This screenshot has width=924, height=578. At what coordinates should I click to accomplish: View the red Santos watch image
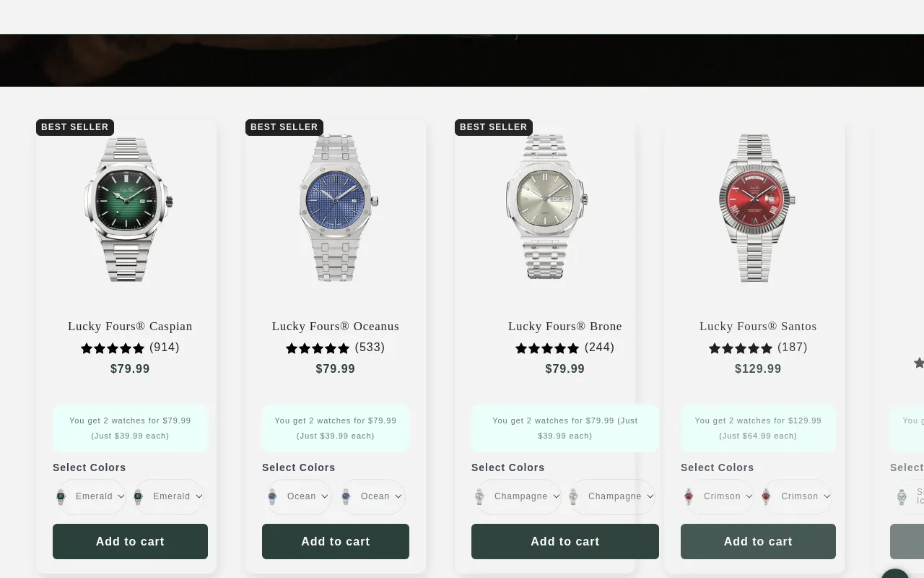[x=756, y=208]
